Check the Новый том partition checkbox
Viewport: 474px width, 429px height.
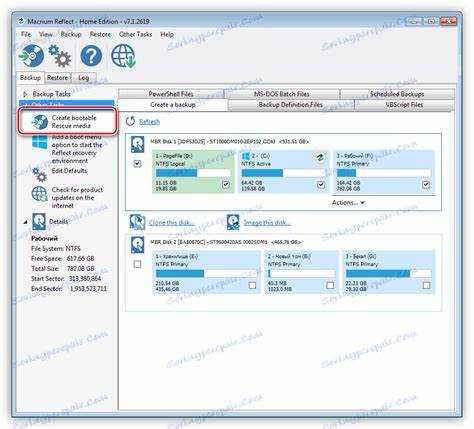tap(330, 285)
